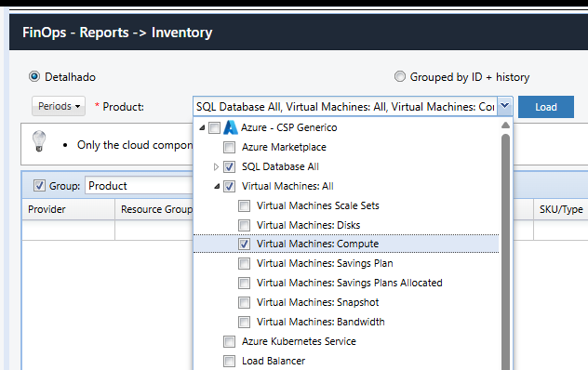588x370 pixels.
Task: Select 'Virtual Machines: All' tree label
Action: 287,186
